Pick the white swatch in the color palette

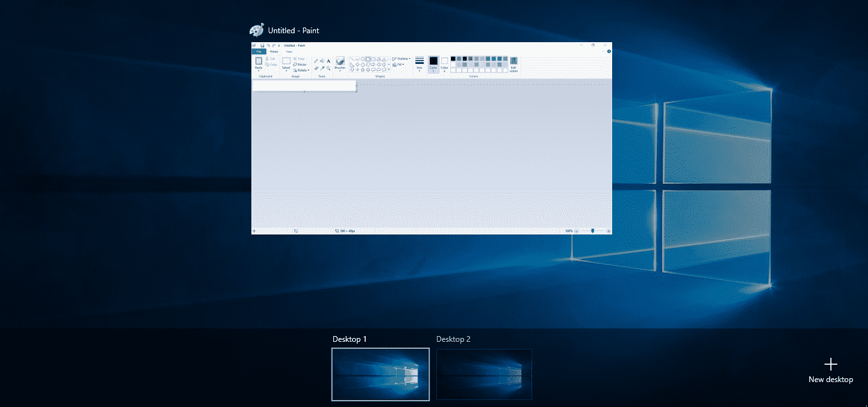pyautogui.click(x=454, y=65)
